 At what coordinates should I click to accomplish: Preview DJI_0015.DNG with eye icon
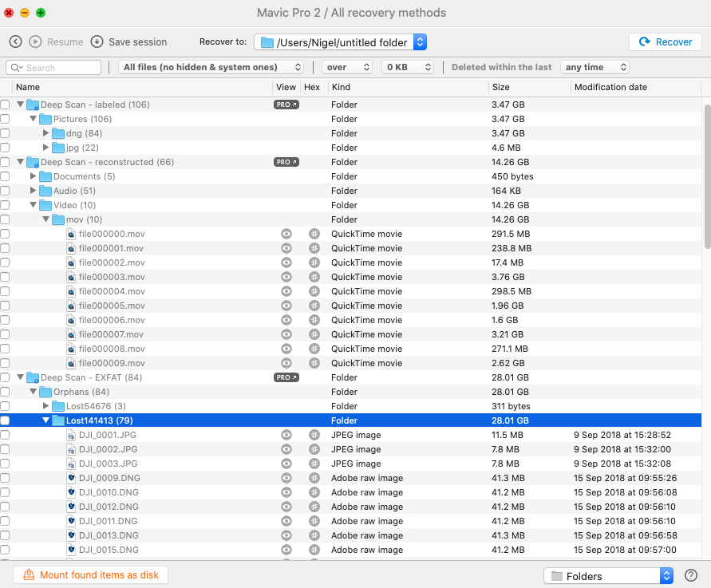click(x=286, y=550)
